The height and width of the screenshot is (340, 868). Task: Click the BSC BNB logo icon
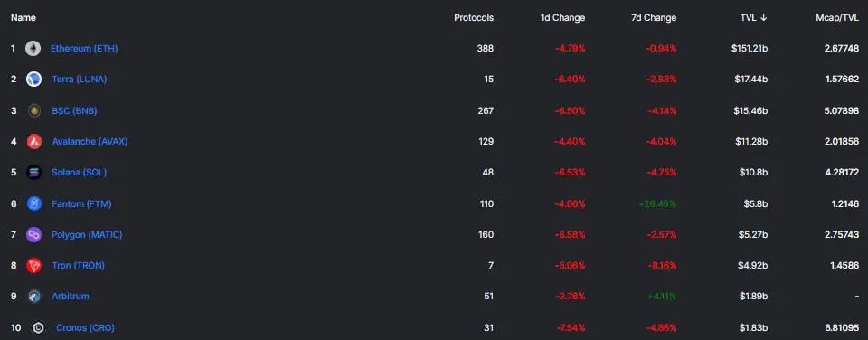(x=34, y=110)
